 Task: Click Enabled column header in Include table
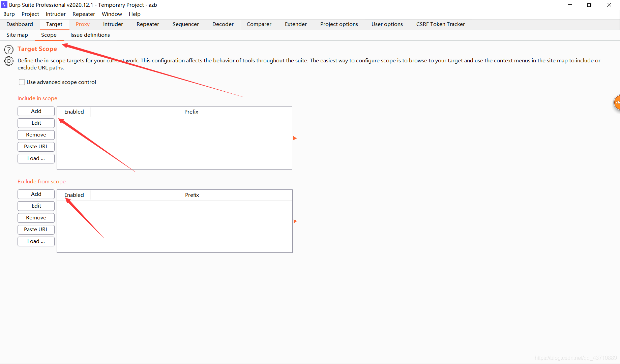[74, 112]
